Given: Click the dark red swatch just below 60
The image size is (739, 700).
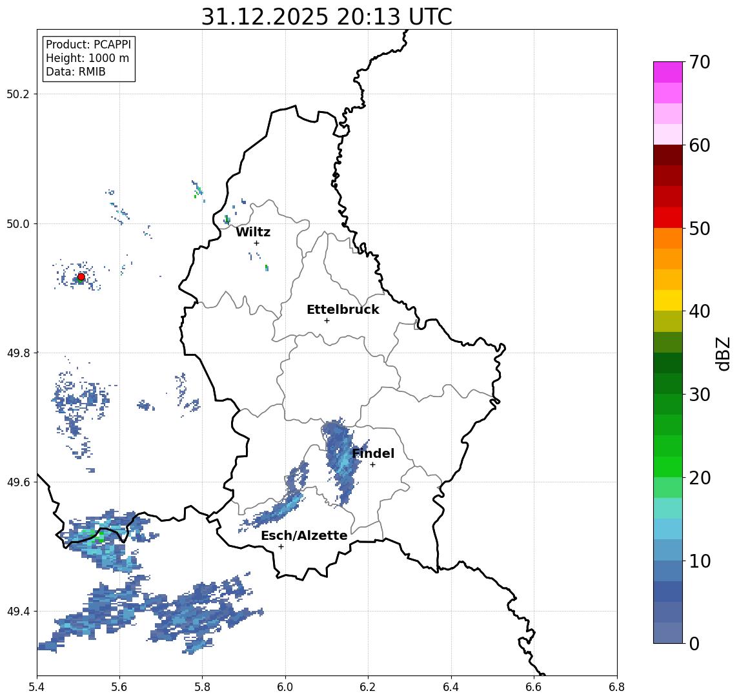Looking at the screenshot, I should point(668,155).
